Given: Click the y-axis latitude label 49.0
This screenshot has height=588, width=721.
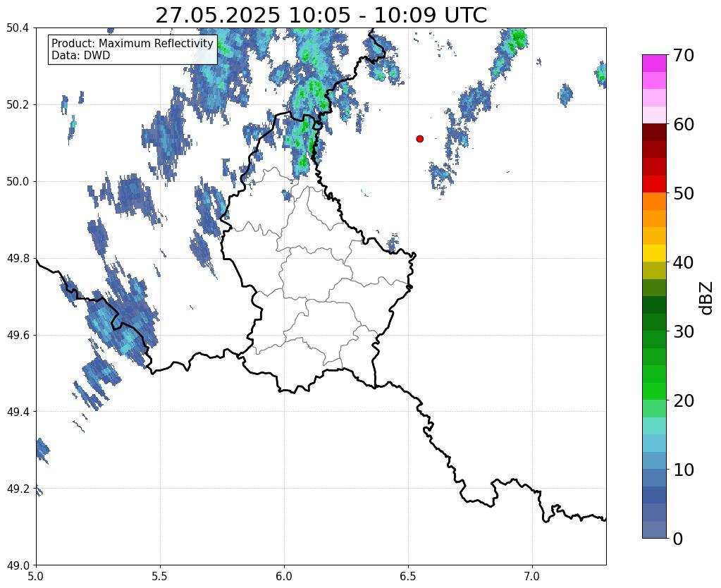Looking at the screenshot, I should click(x=18, y=565).
